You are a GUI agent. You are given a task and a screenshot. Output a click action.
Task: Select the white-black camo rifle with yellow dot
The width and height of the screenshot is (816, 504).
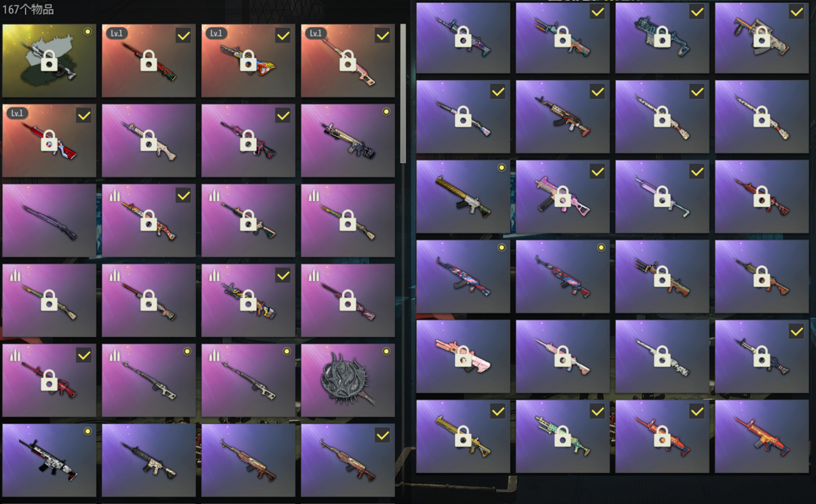tap(49, 460)
